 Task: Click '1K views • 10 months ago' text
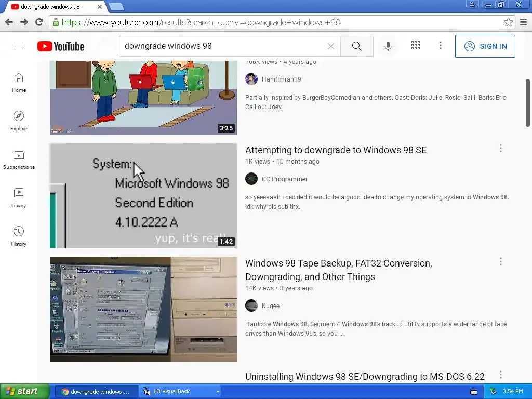coord(282,162)
